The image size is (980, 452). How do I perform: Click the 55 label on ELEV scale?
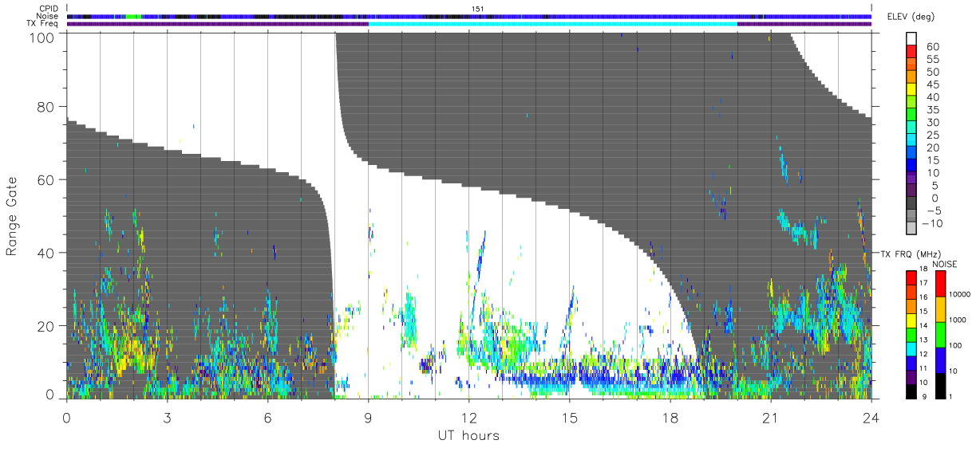pyautogui.click(x=931, y=60)
